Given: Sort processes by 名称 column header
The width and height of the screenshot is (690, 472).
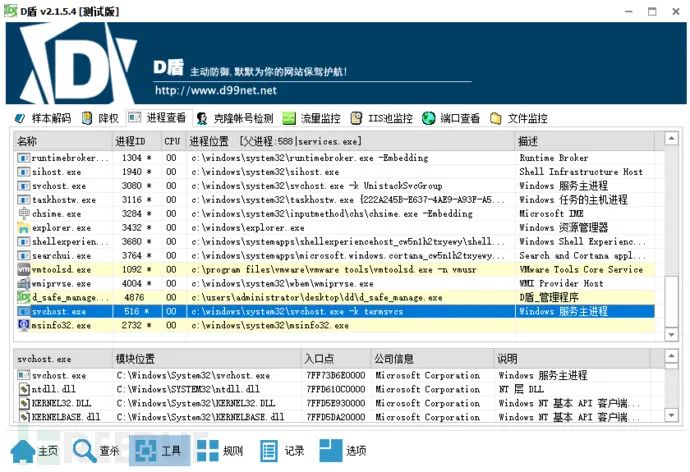Looking at the screenshot, I should [x=63, y=141].
